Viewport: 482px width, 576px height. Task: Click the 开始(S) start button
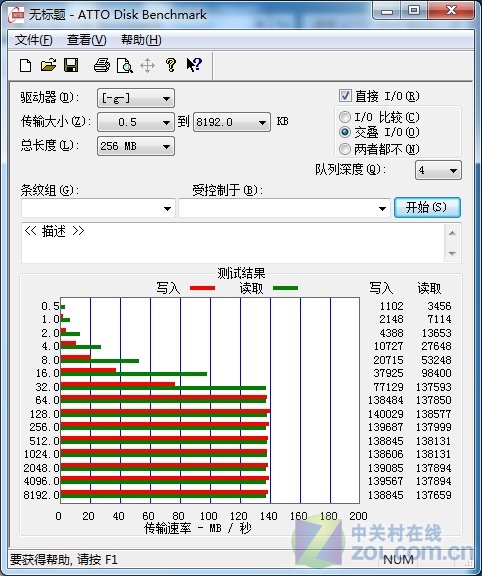(427, 208)
